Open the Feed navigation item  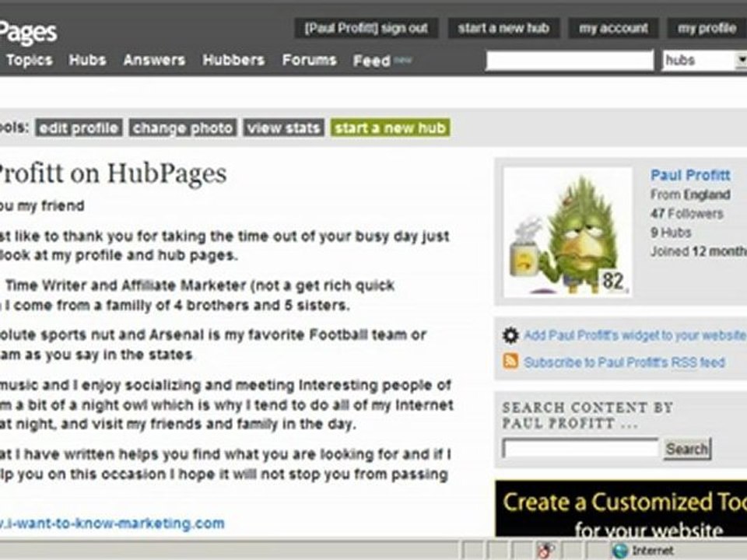tap(372, 61)
